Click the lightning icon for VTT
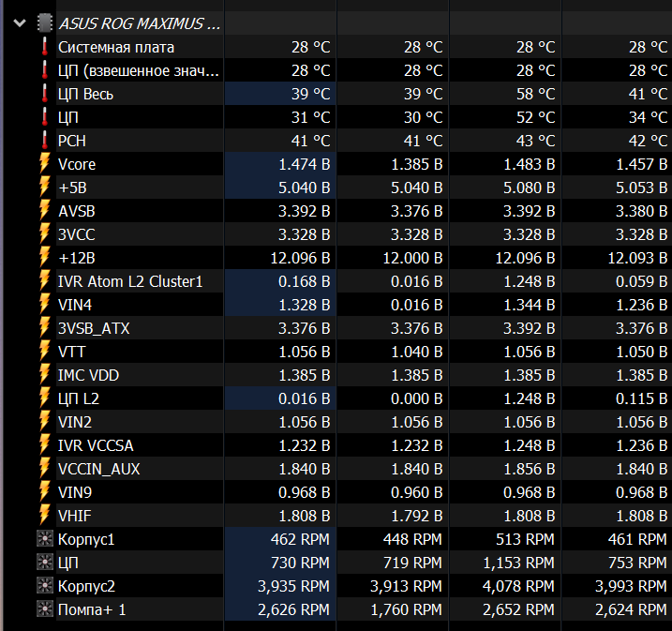The width and height of the screenshot is (672, 631). click(45, 352)
